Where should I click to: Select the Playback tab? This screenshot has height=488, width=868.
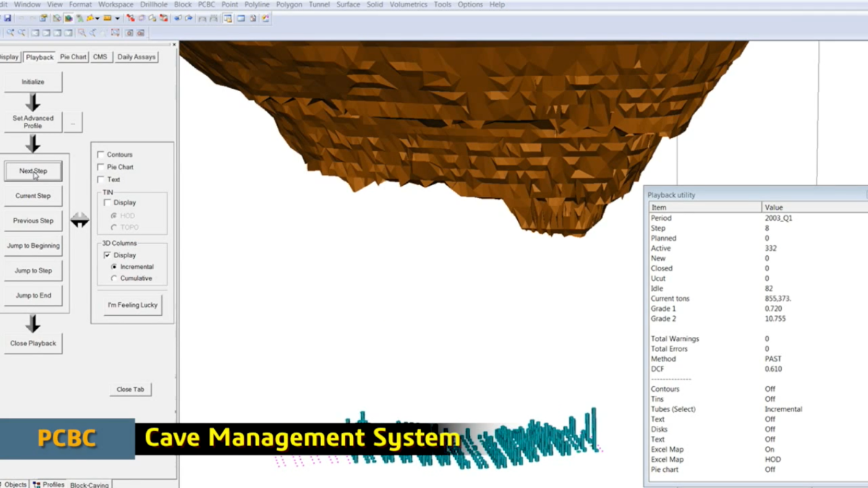39,57
